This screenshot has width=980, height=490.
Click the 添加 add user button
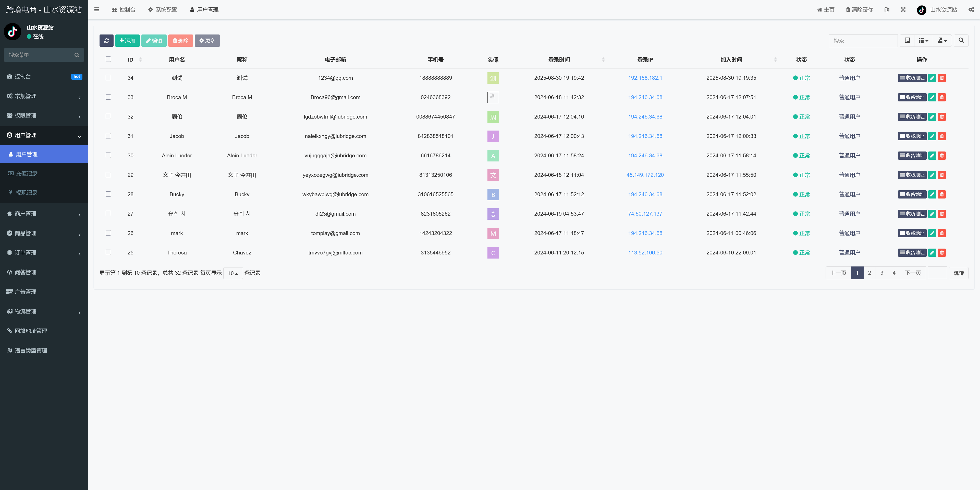click(127, 41)
